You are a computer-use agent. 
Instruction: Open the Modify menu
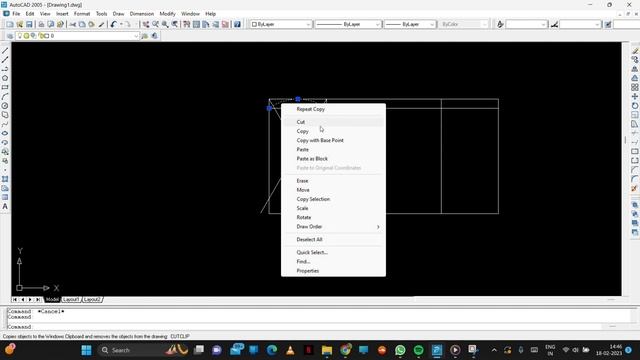pyautogui.click(x=167, y=14)
